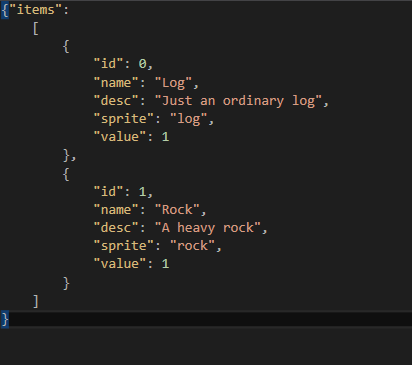Click the value 1 in Rock object
The height and width of the screenshot is (365, 412).
(x=165, y=264)
